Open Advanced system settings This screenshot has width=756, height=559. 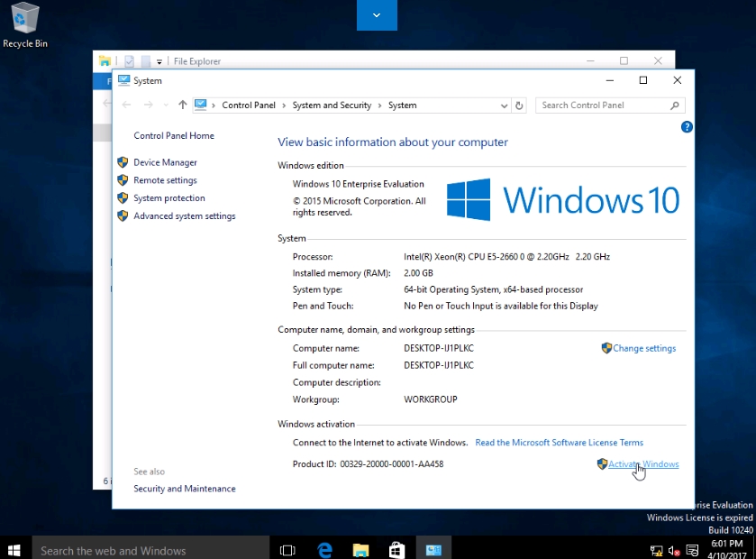(184, 216)
